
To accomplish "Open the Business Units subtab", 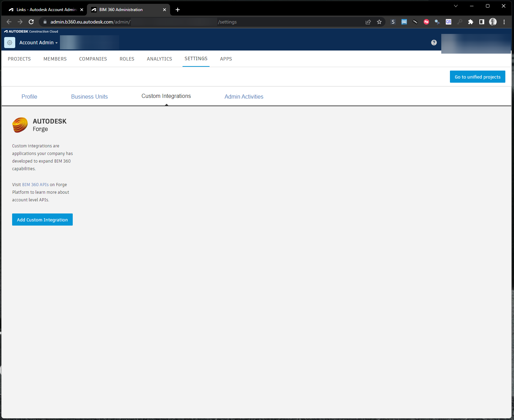I will pyautogui.click(x=89, y=97).
